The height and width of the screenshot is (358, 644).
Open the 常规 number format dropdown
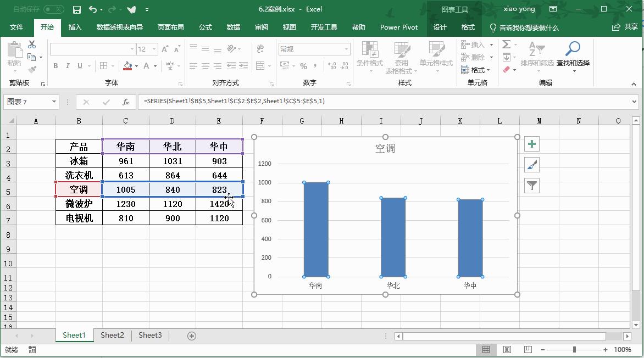pos(346,49)
